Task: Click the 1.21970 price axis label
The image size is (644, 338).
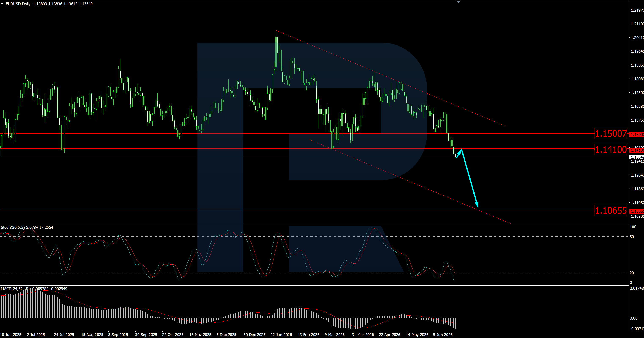Action: [x=637, y=10]
